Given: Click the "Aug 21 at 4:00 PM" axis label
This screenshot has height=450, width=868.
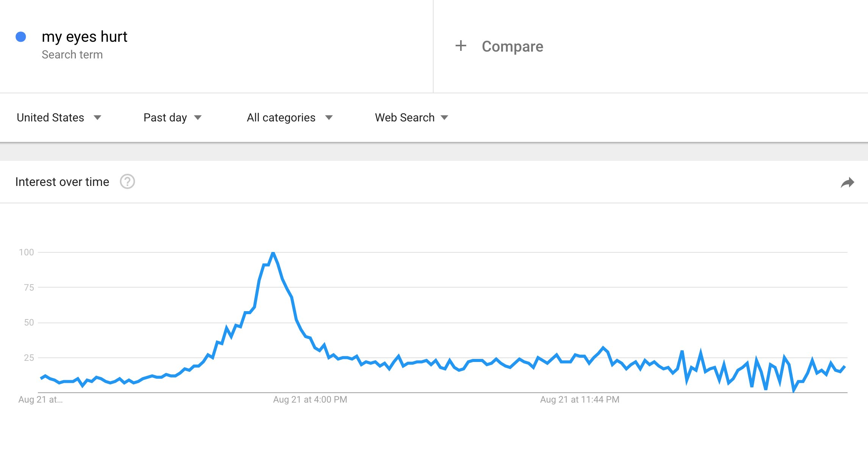Looking at the screenshot, I should pos(310,400).
